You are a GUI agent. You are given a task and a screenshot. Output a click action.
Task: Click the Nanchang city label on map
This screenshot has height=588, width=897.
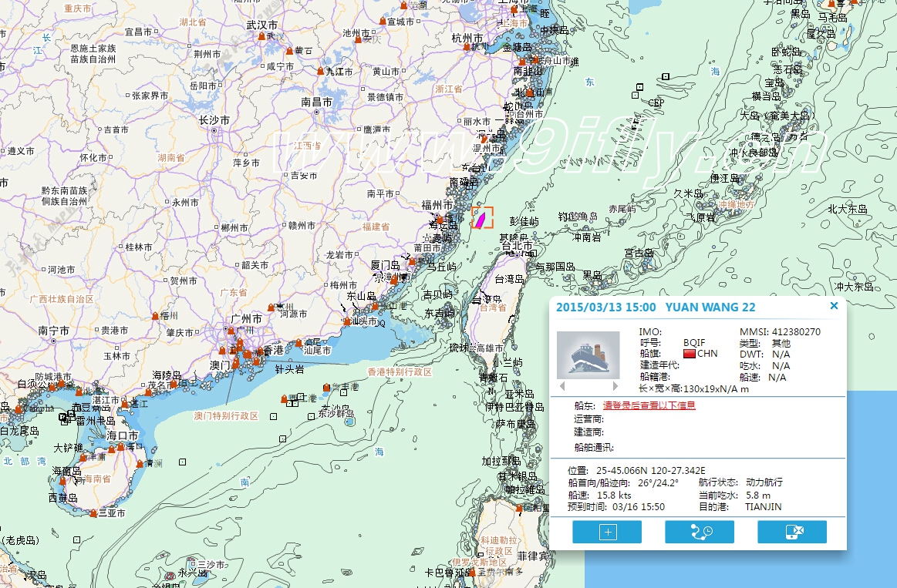[317, 102]
